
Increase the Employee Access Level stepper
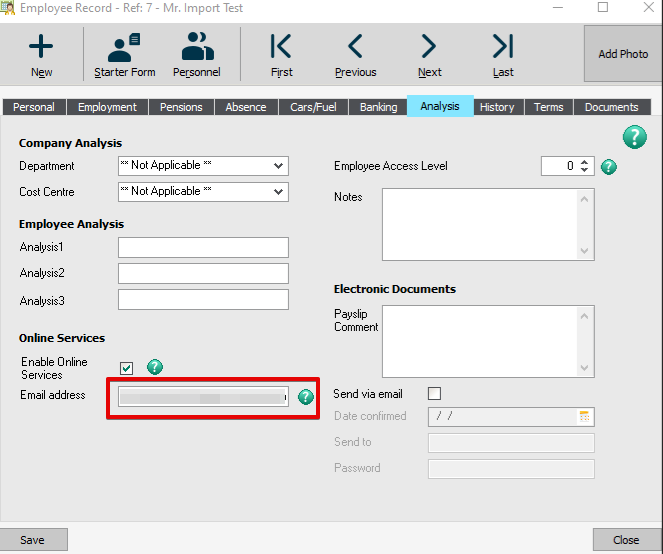tap(585, 162)
